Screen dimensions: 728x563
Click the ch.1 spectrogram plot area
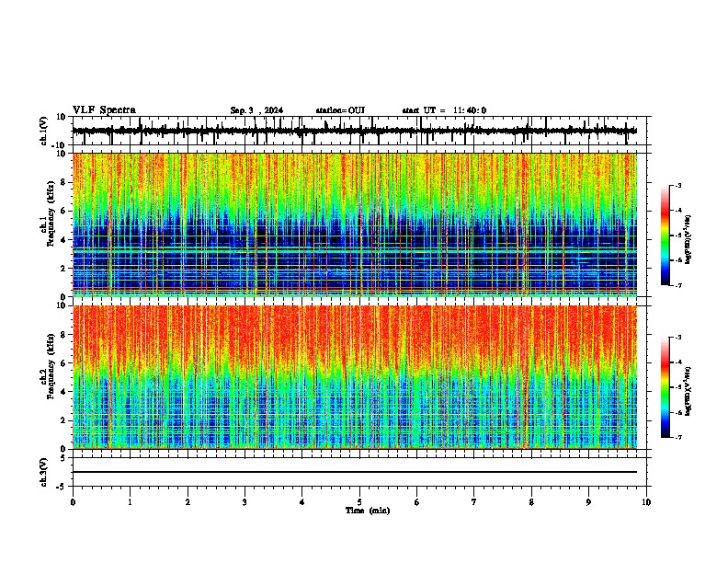pyautogui.click(x=355, y=224)
